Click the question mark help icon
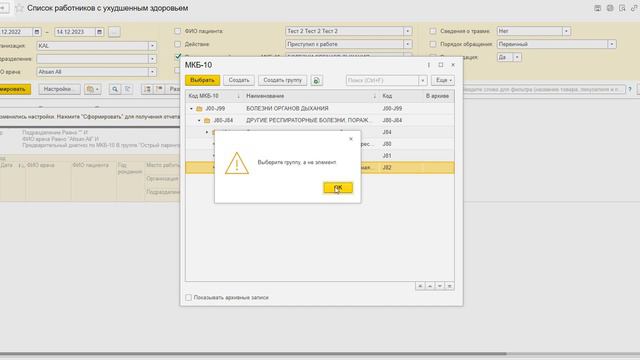 pos(630,89)
